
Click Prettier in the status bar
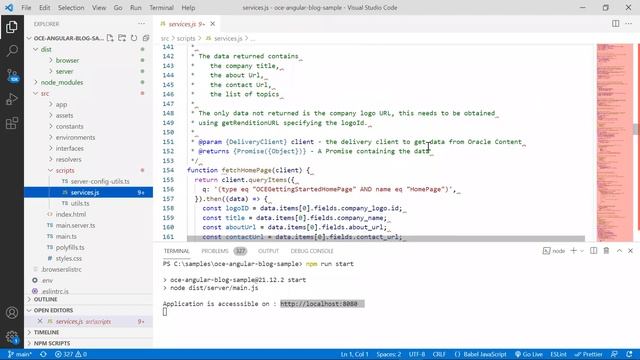pyautogui.click(x=589, y=354)
